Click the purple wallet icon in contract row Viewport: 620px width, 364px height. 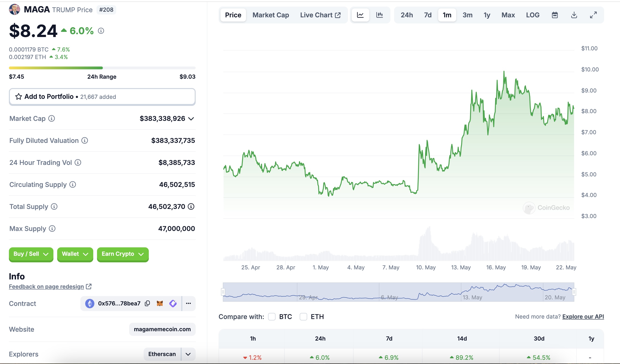click(173, 304)
